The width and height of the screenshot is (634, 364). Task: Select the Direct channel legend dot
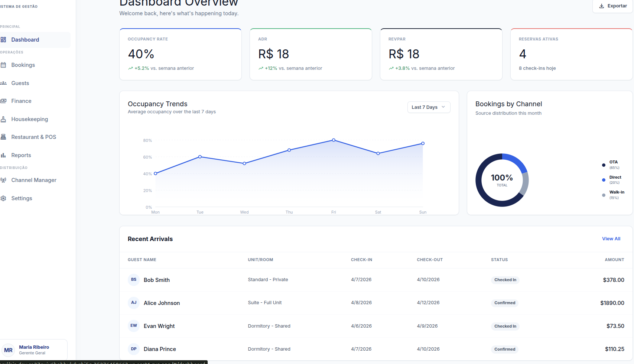coord(604,180)
